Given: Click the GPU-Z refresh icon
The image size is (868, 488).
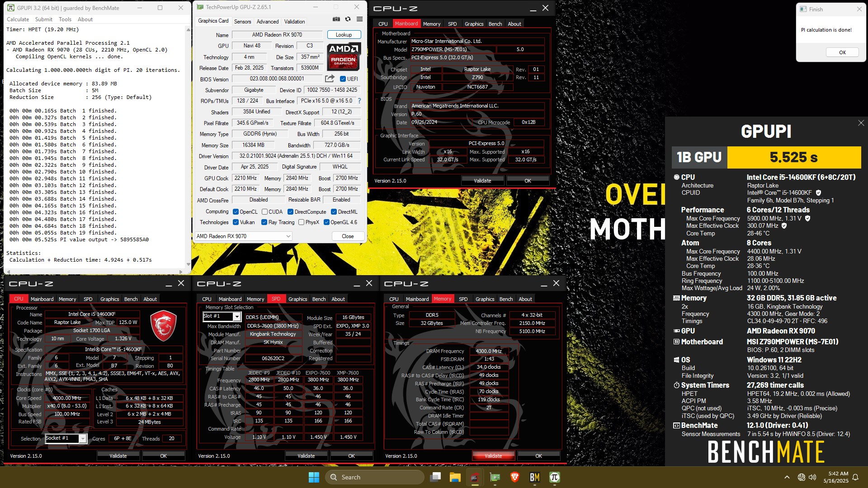Looking at the screenshot, I should coord(348,19).
